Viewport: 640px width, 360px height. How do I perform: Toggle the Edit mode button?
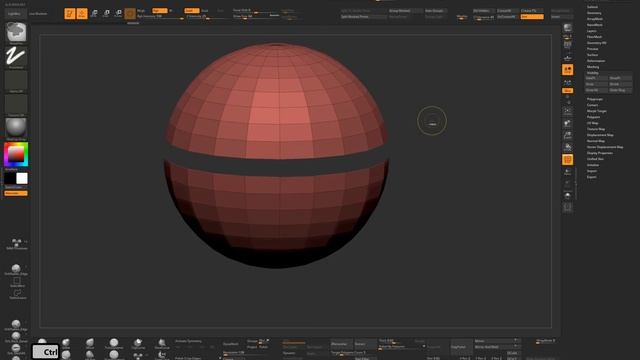[x=69, y=13]
